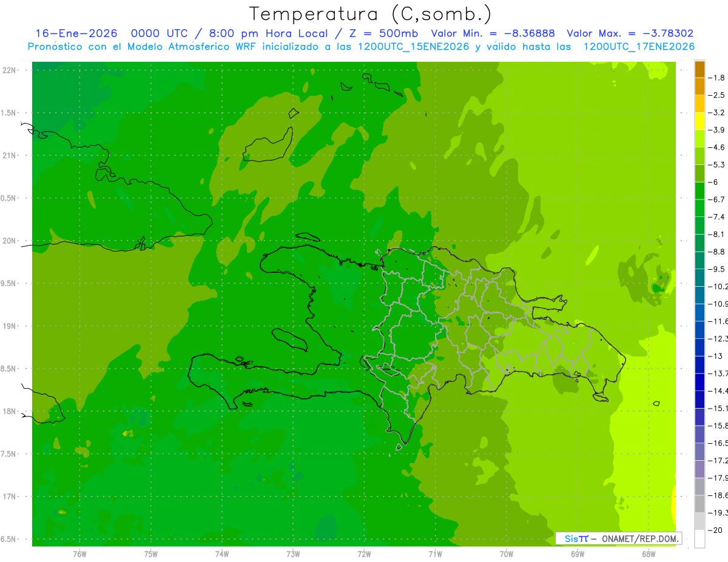Click the 16-Ene-2026 date in header
The width and height of the screenshot is (728, 562).
[x=76, y=33]
